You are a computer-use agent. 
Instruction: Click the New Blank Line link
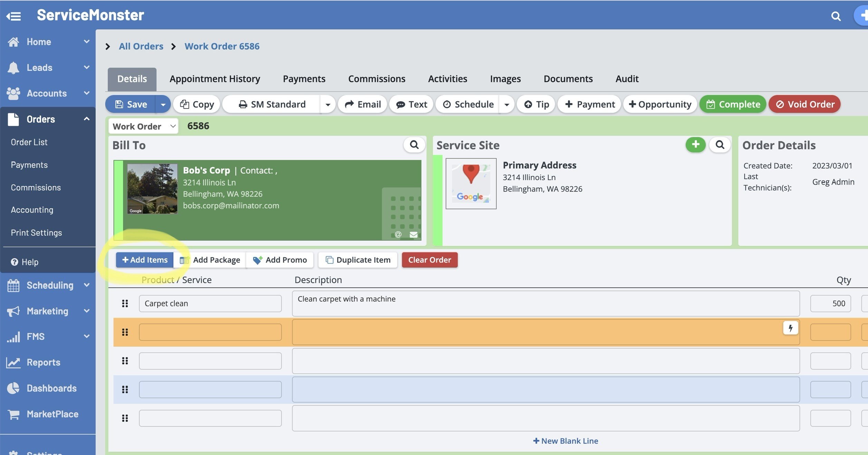[565, 441]
